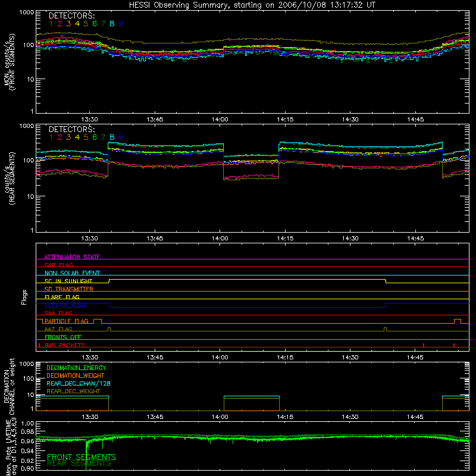Click the REAR_DEC_CHAN/128 legend entry
Image resolution: width=476 pixels, height=476 pixels.
[79, 384]
